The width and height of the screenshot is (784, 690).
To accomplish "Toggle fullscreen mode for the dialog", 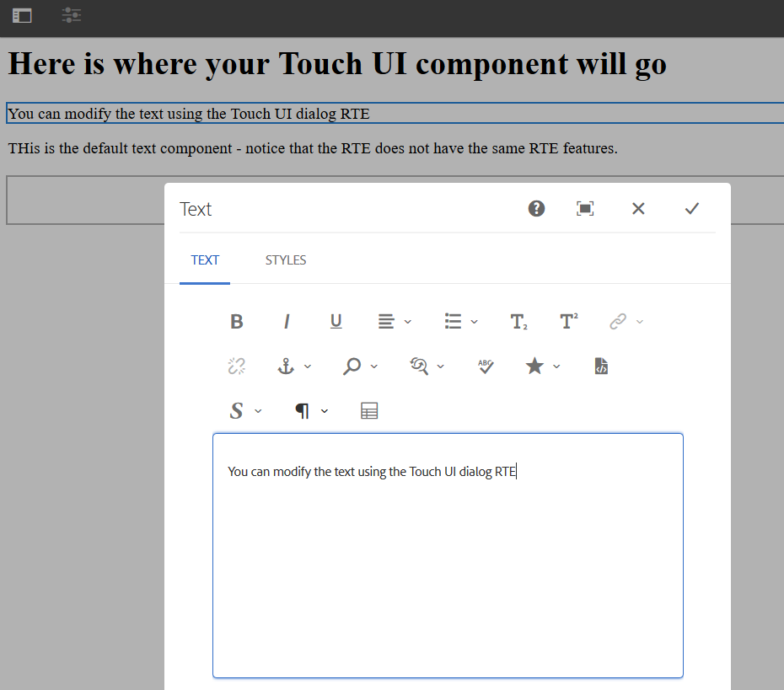I will [x=585, y=209].
